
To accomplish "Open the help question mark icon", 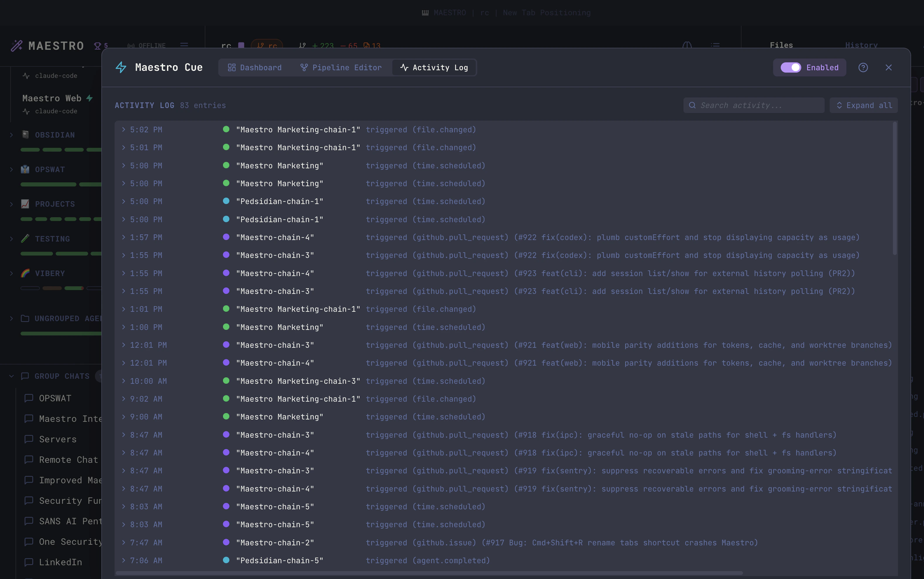I will 863,68.
